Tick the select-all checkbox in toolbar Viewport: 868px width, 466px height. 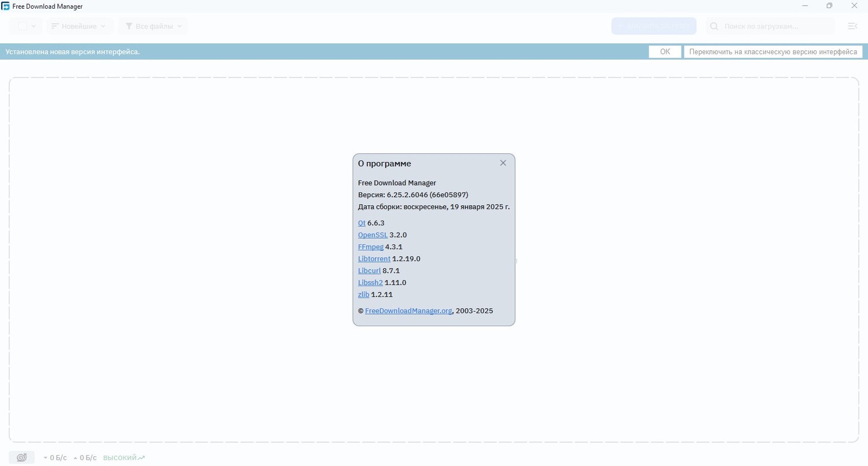coord(23,26)
